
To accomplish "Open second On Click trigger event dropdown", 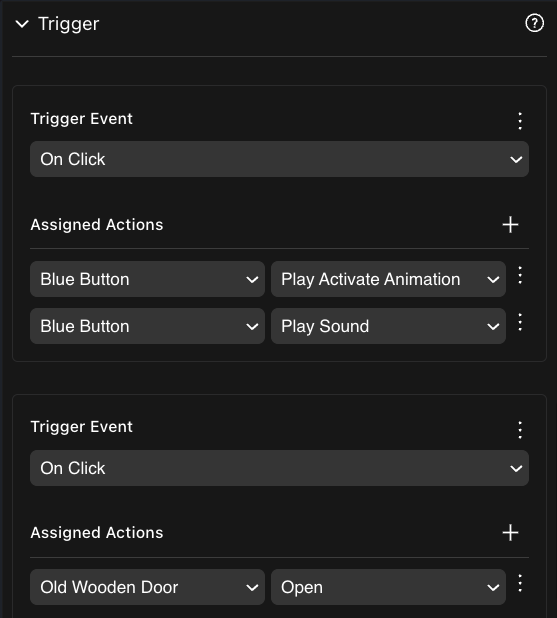I will 279,468.
